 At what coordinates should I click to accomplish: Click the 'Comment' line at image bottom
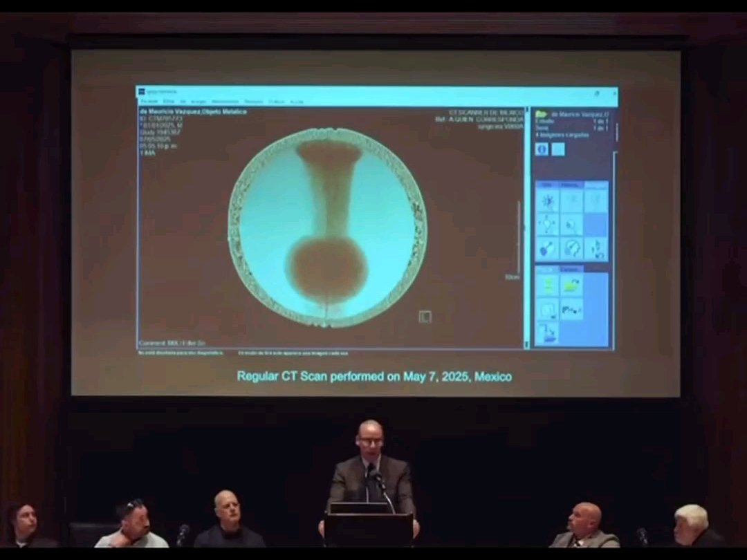172,343
